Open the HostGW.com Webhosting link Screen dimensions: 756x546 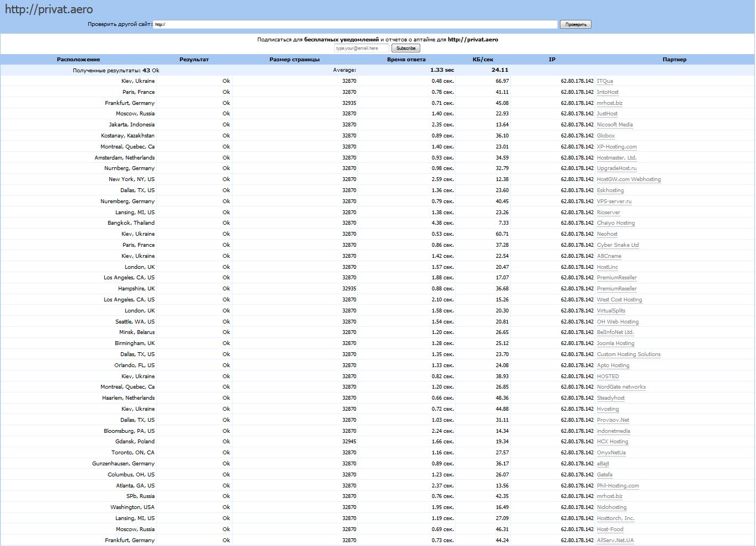(628, 179)
